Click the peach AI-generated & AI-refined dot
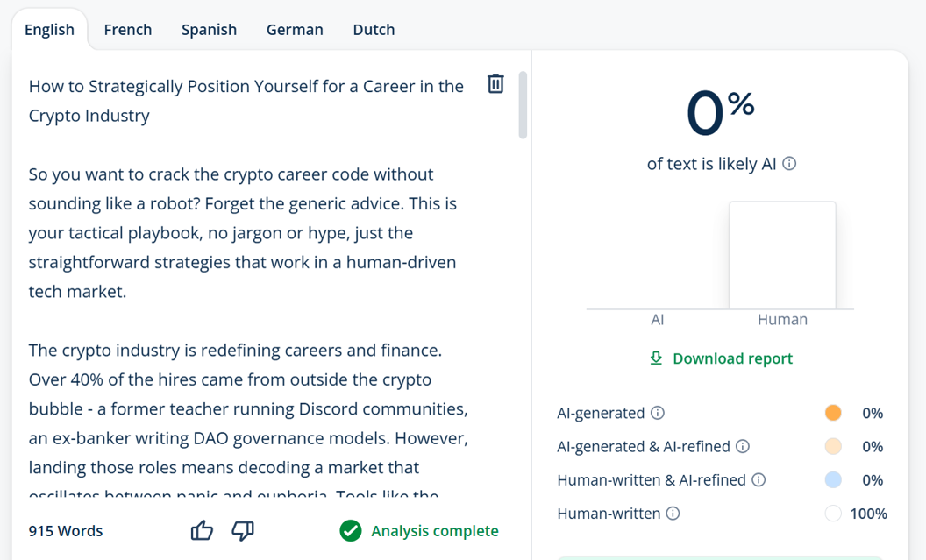The height and width of the screenshot is (560, 926). (x=833, y=446)
